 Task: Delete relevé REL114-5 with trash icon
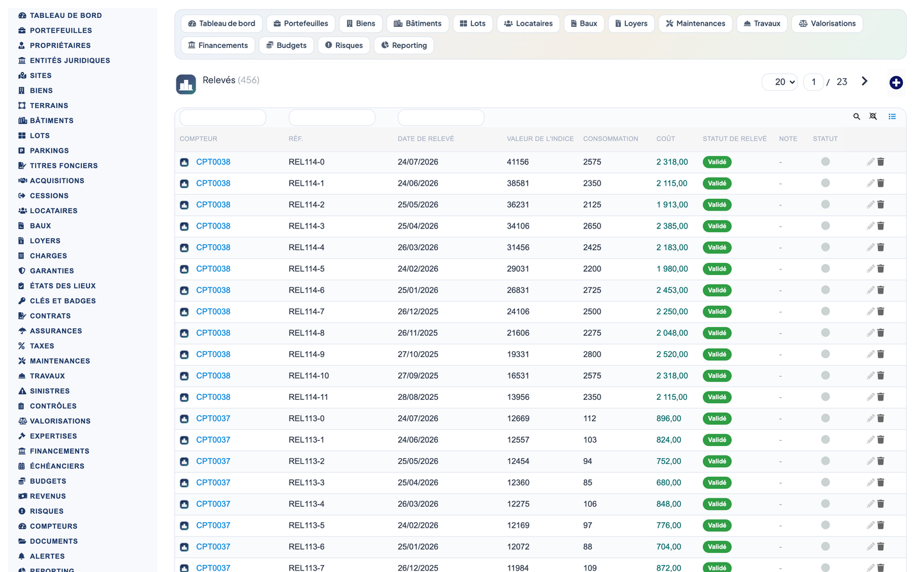click(881, 269)
